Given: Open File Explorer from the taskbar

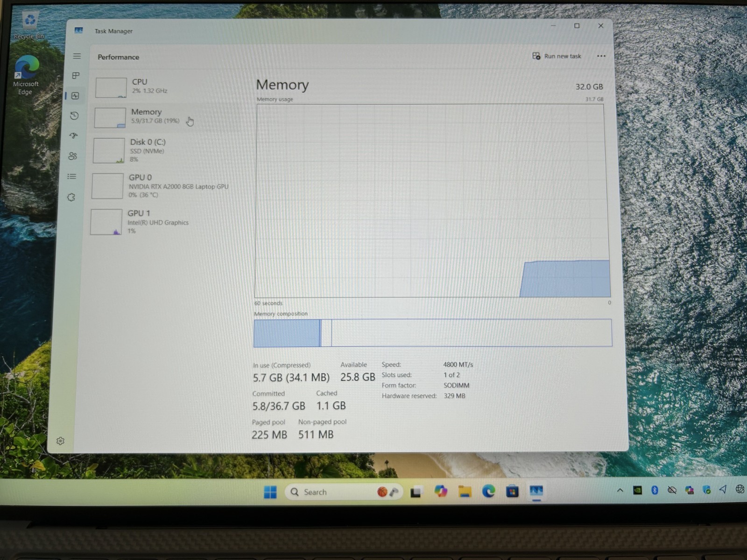Looking at the screenshot, I should pyautogui.click(x=465, y=491).
